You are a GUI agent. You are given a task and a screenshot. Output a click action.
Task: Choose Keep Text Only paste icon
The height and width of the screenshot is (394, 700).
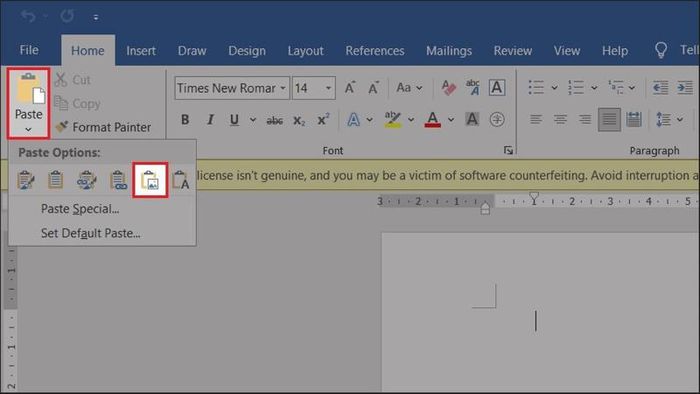click(x=181, y=180)
